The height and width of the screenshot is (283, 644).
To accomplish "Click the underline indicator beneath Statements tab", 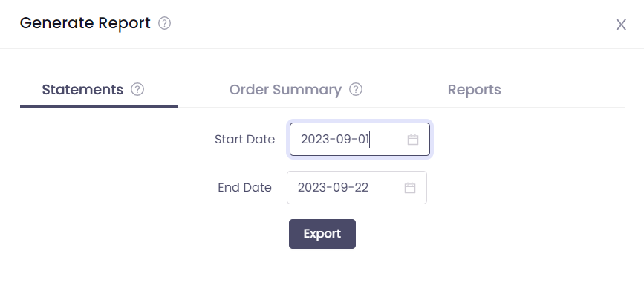I will pyautogui.click(x=99, y=106).
